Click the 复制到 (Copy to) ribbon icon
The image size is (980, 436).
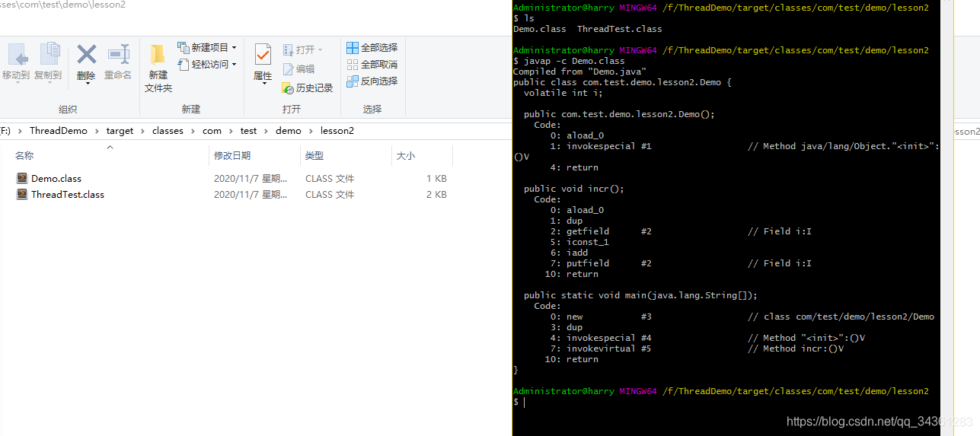[x=49, y=55]
